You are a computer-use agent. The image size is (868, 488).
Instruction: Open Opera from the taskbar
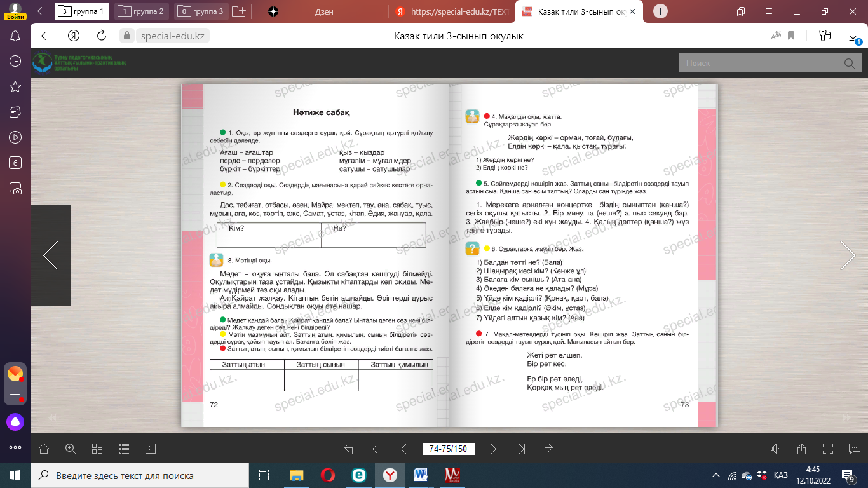tap(328, 475)
